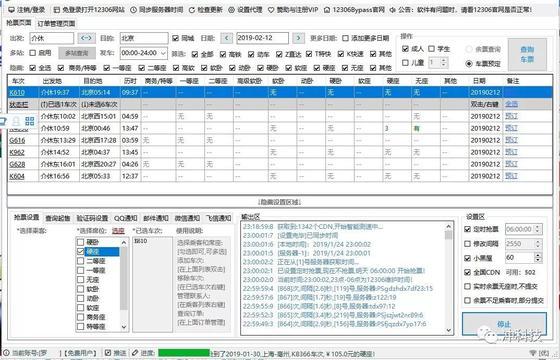Click the output log vertical scrollbar
Viewport: 560px width, 360px height.
click(449, 278)
